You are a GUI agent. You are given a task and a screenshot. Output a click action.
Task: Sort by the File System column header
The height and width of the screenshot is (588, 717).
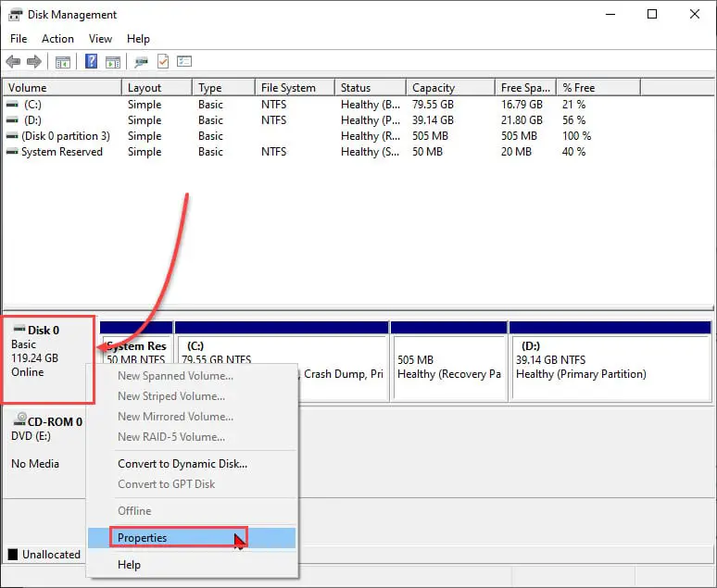288,88
